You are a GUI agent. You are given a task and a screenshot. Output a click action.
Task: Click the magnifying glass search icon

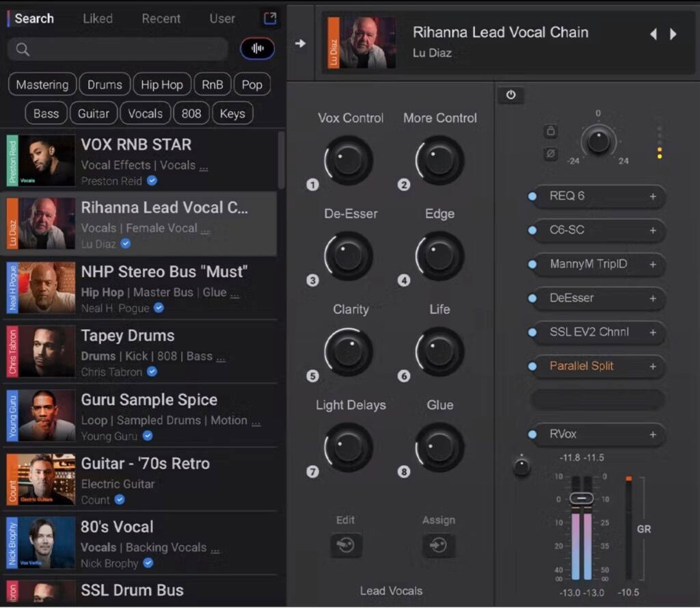click(23, 49)
